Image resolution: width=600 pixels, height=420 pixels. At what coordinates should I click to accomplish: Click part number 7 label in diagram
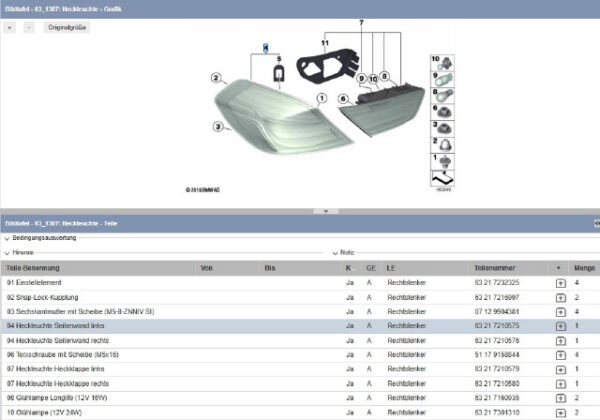pos(361,23)
